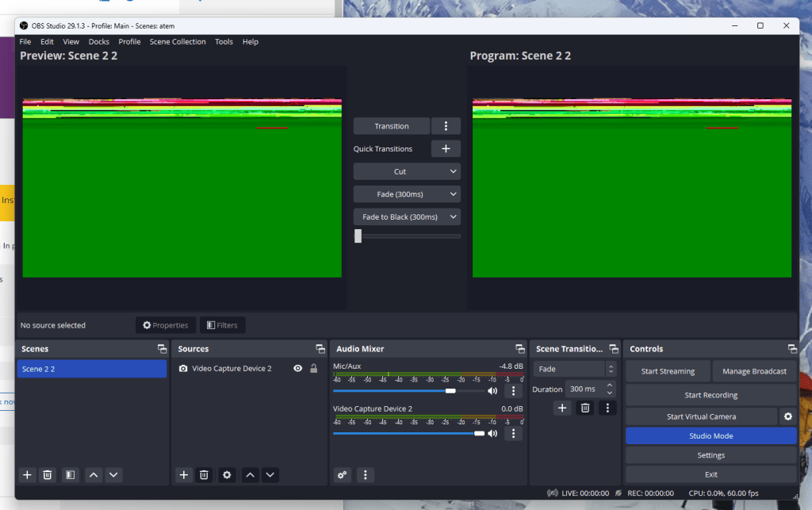Toggle Studio Mode off
This screenshot has height=510, width=812.
711,436
